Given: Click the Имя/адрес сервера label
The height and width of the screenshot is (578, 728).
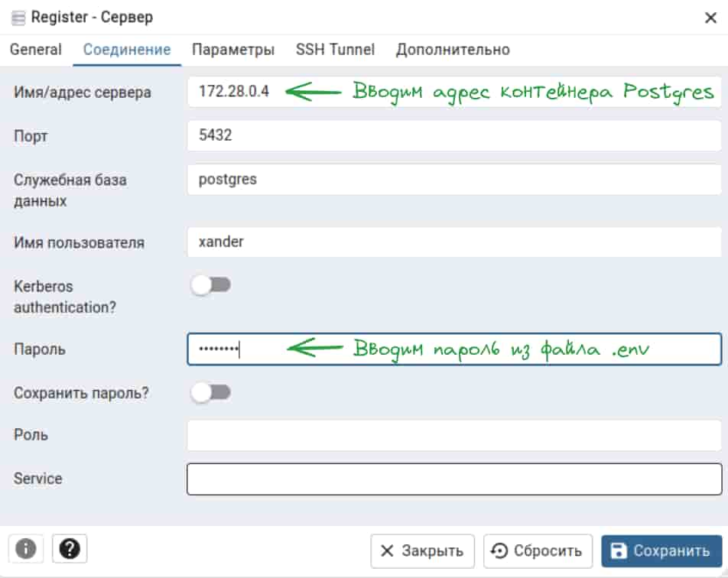Looking at the screenshot, I should tap(82, 92).
